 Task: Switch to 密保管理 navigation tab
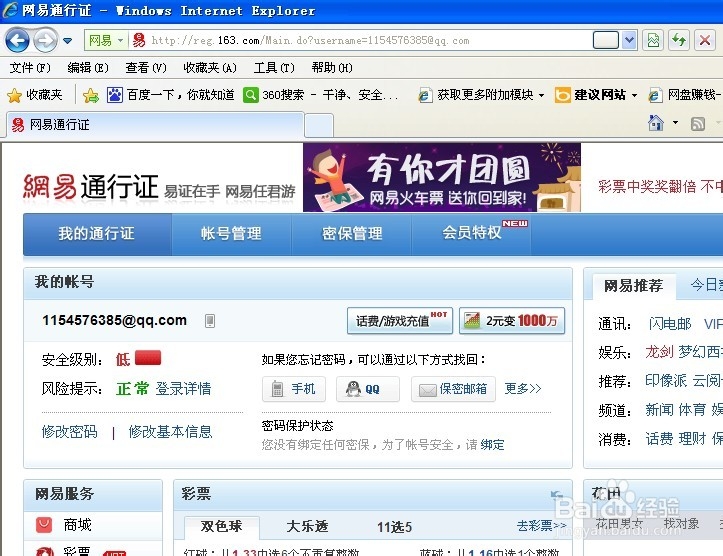[x=352, y=234]
